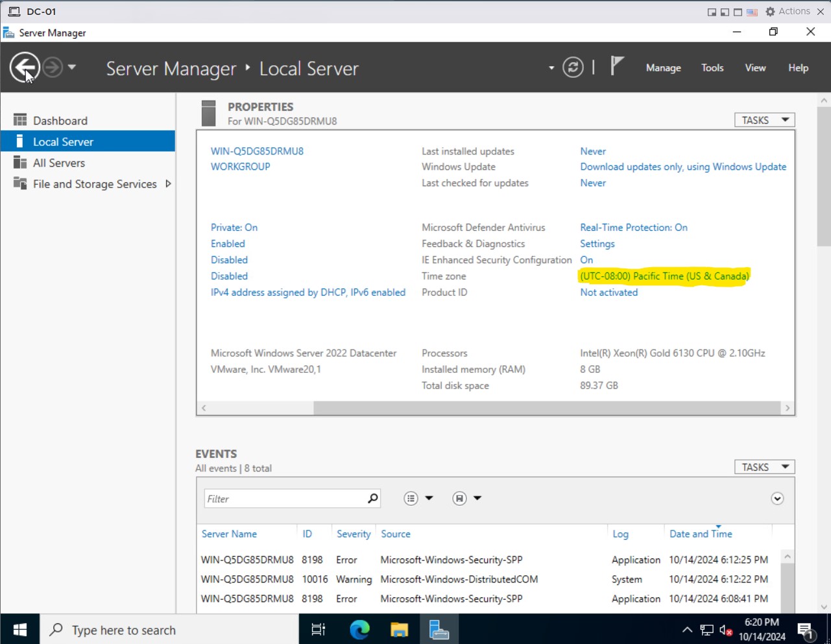The width and height of the screenshot is (831, 644).
Task: Open the Properties TASKS dropdown
Action: (764, 120)
